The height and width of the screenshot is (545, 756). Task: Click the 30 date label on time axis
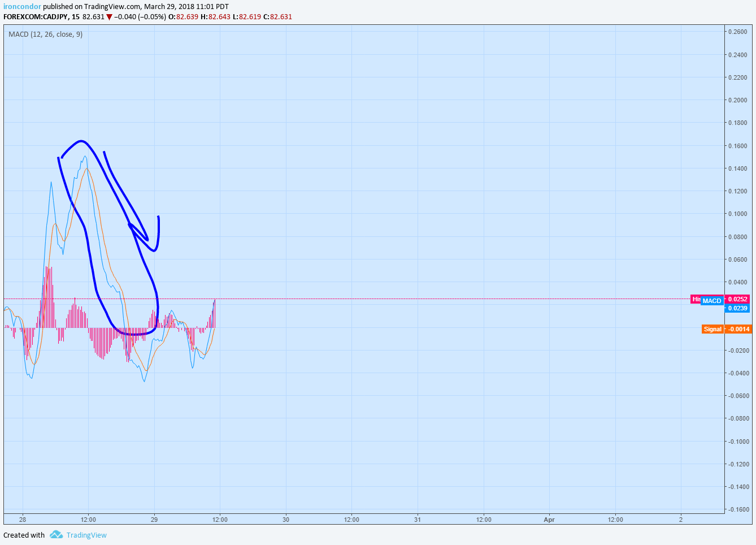pyautogui.click(x=286, y=520)
